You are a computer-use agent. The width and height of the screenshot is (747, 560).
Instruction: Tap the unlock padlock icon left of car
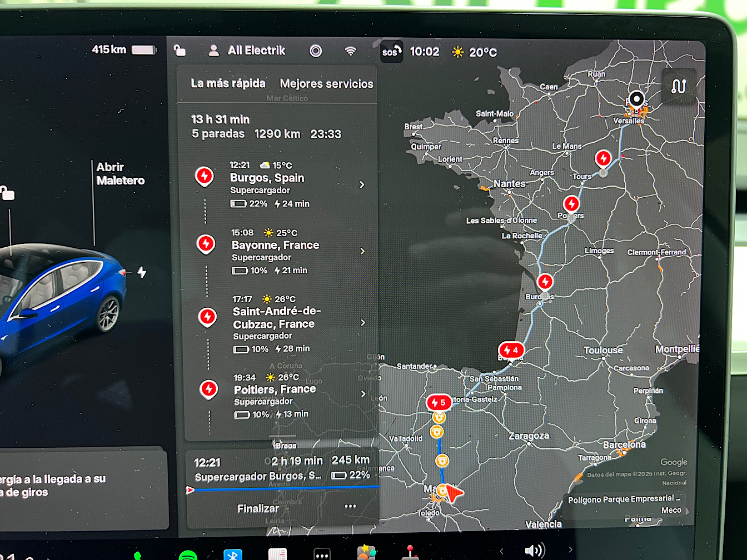pos(7,193)
